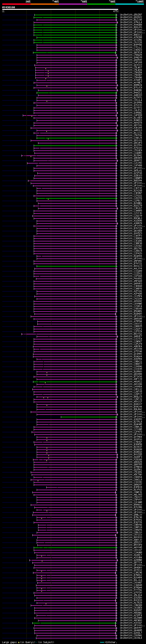Select hit UniRef100_B6XTG2
The height and width of the screenshot is (644, 146).
pyautogui.click(x=131, y=334)
